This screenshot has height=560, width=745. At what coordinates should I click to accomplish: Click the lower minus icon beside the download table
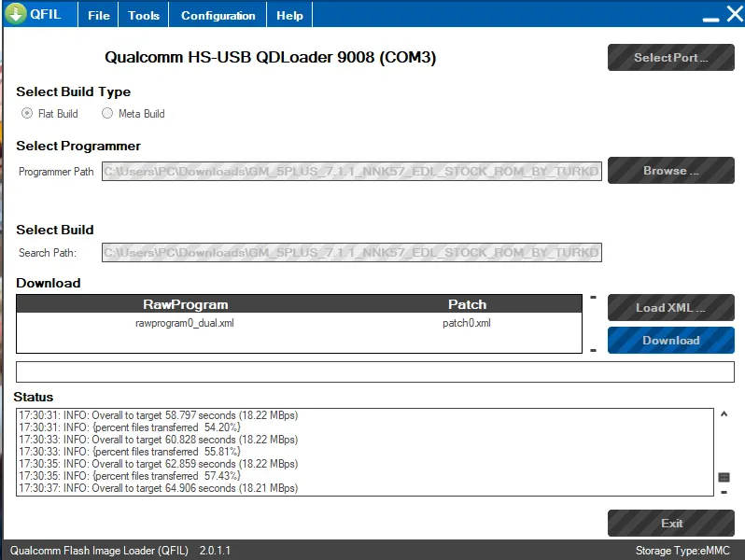pos(593,351)
